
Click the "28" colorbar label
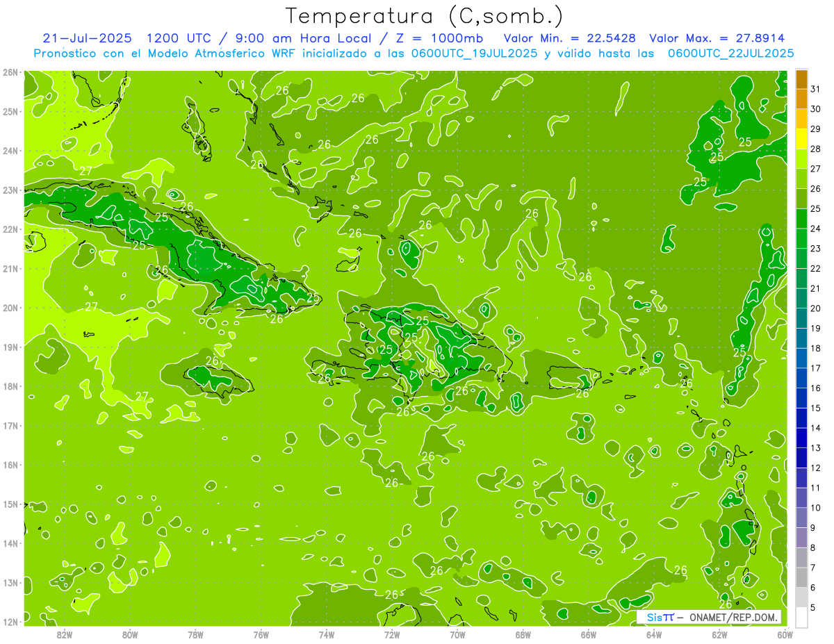point(816,149)
